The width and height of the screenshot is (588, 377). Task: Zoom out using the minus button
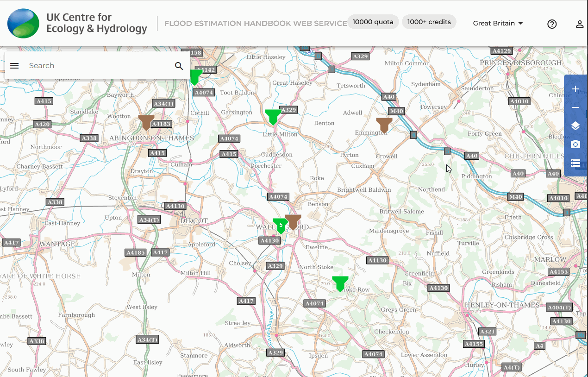coord(575,108)
